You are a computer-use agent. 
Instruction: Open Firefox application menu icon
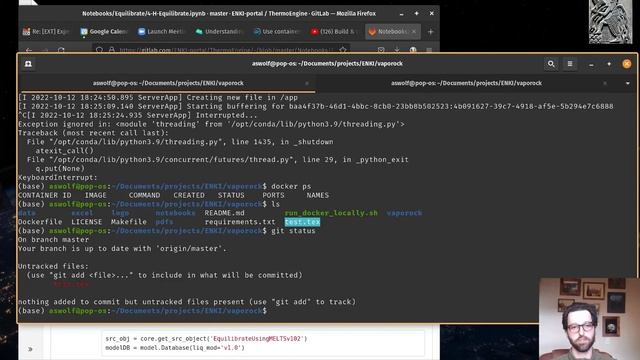(429, 50)
